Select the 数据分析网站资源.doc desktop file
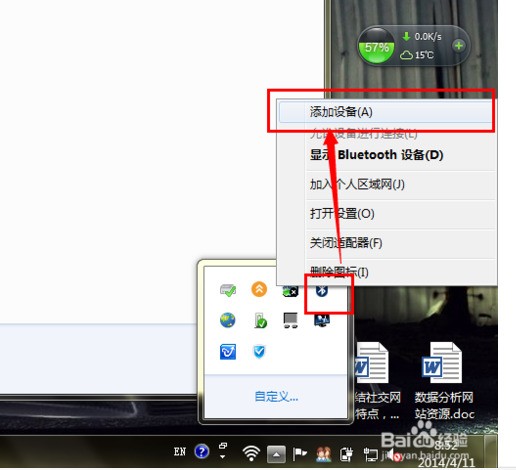The height and width of the screenshot is (470, 516). (443, 381)
